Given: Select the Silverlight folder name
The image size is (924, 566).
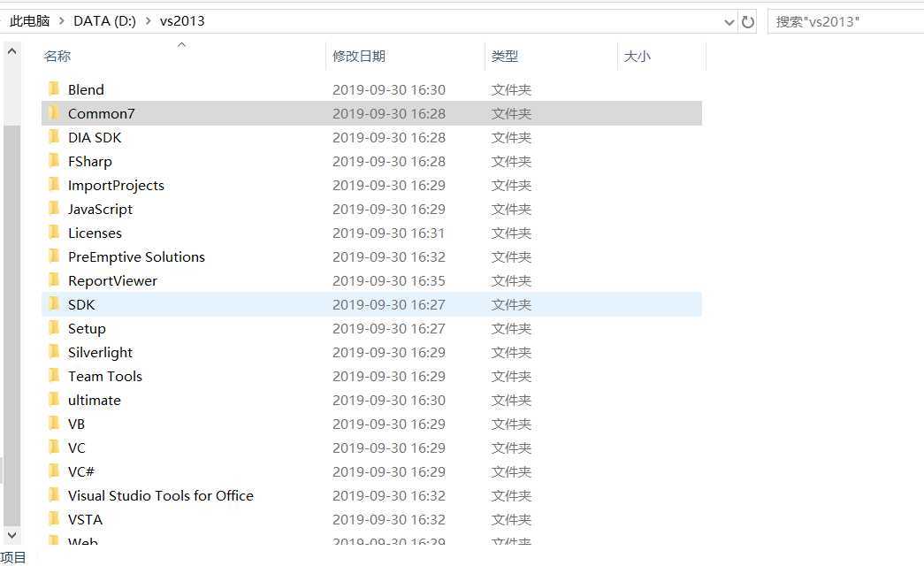Looking at the screenshot, I should (100, 352).
